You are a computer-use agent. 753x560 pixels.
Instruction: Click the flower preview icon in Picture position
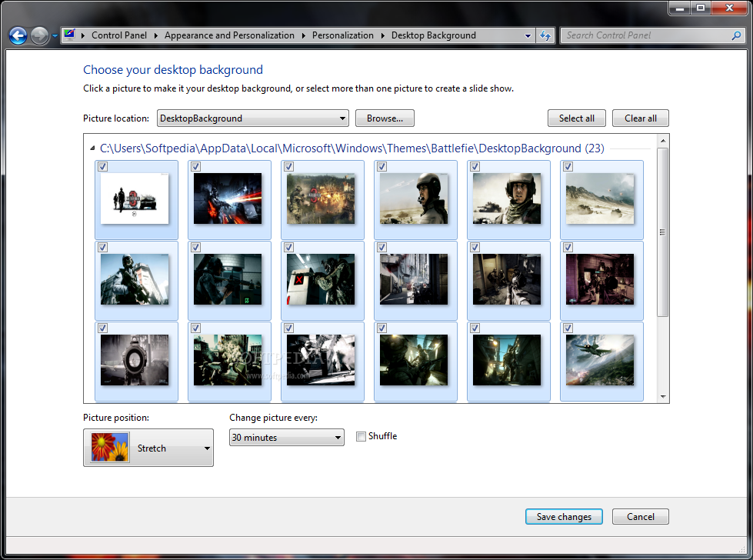coord(110,448)
